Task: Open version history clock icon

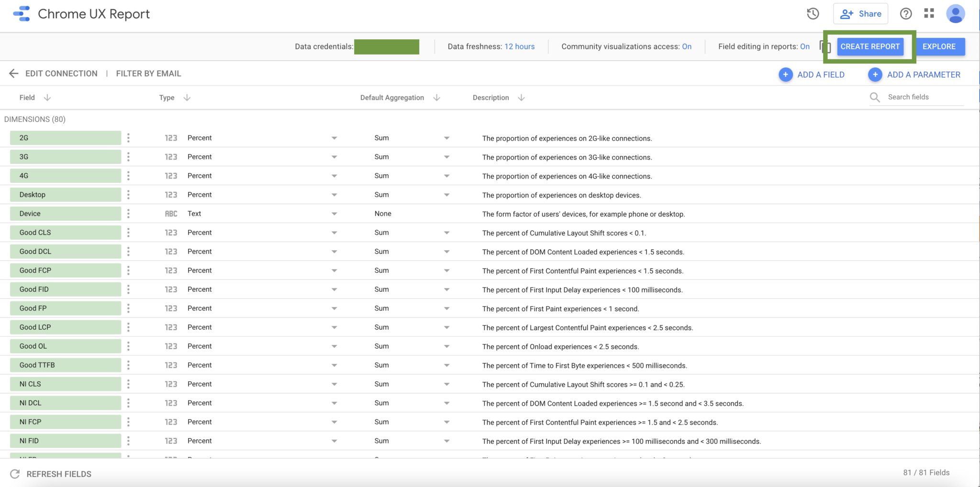Action: (813, 14)
